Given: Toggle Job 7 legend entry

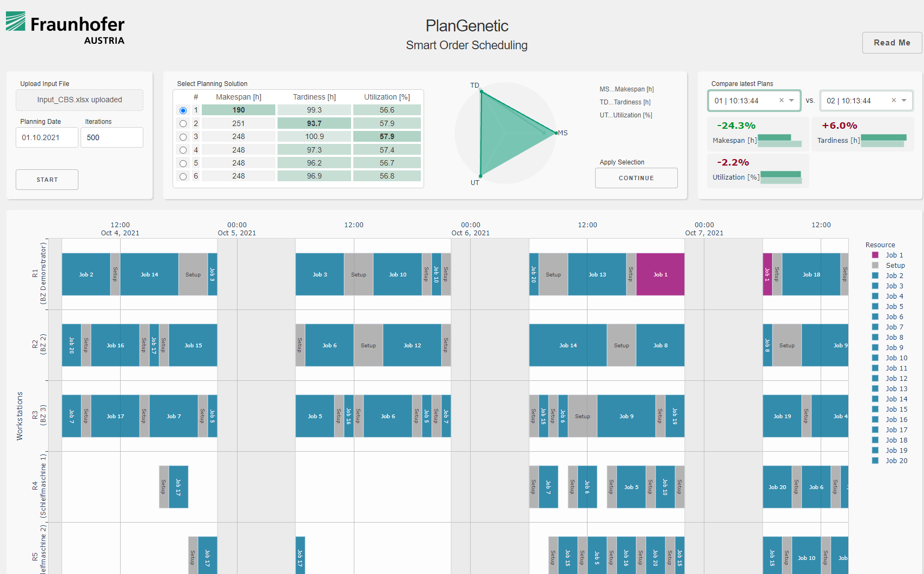Looking at the screenshot, I should coord(888,327).
